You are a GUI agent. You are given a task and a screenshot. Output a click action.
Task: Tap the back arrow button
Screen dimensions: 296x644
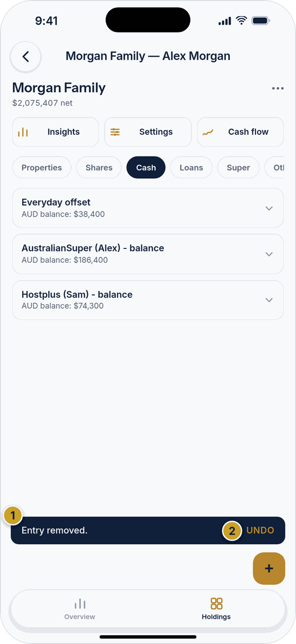[x=26, y=56]
